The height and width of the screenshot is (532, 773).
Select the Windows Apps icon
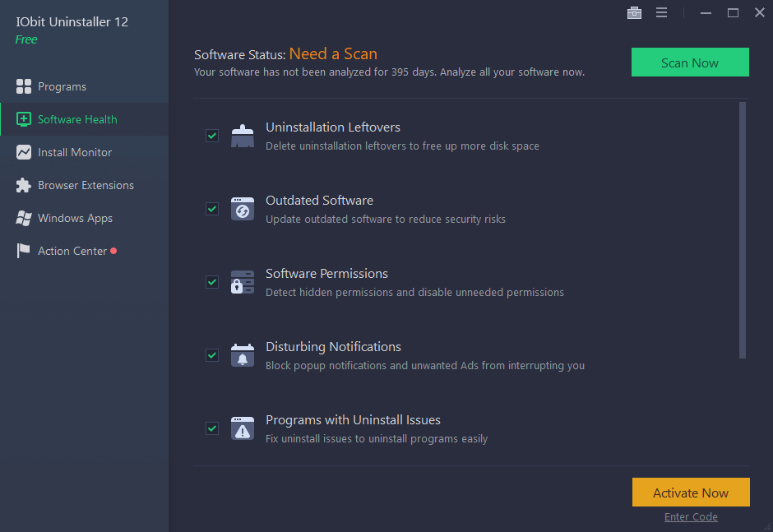tap(23, 218)
